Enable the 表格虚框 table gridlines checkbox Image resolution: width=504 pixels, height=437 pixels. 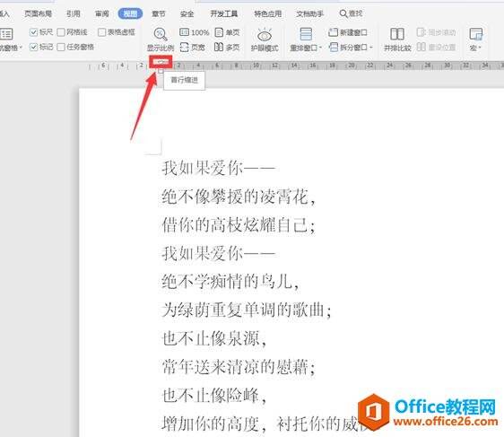point(101,32)
